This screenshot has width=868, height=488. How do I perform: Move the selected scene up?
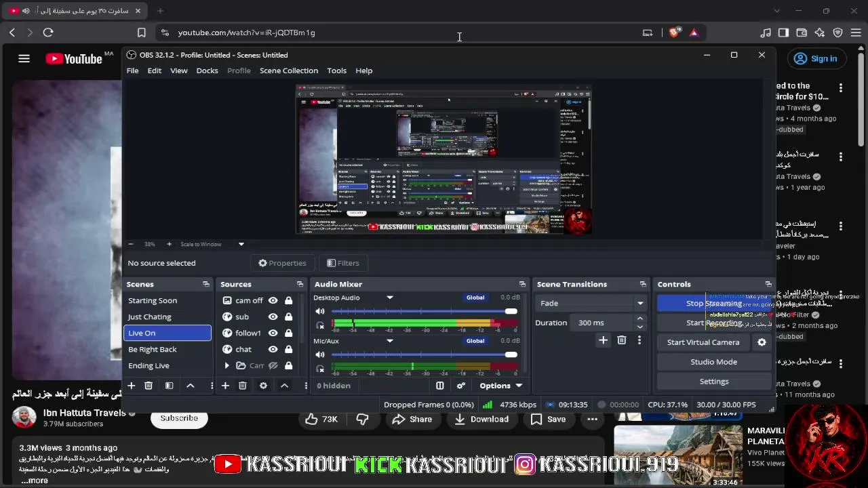point(191,386)
